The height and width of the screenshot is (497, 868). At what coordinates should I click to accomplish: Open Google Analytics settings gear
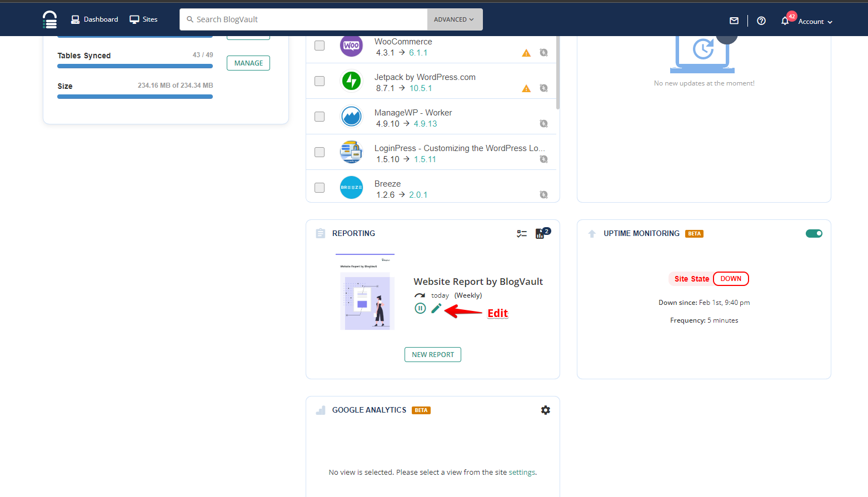point(546,410)
